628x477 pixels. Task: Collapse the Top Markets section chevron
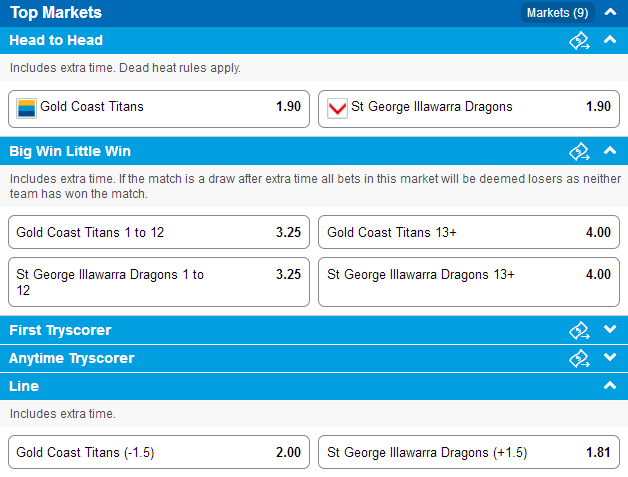(610, 12)
